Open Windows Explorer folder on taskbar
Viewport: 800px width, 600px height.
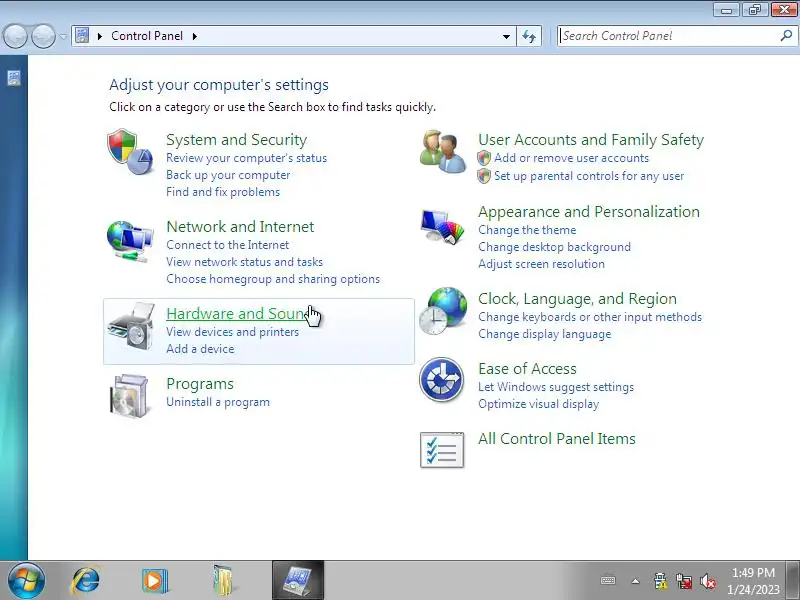(x=222, y=581)
